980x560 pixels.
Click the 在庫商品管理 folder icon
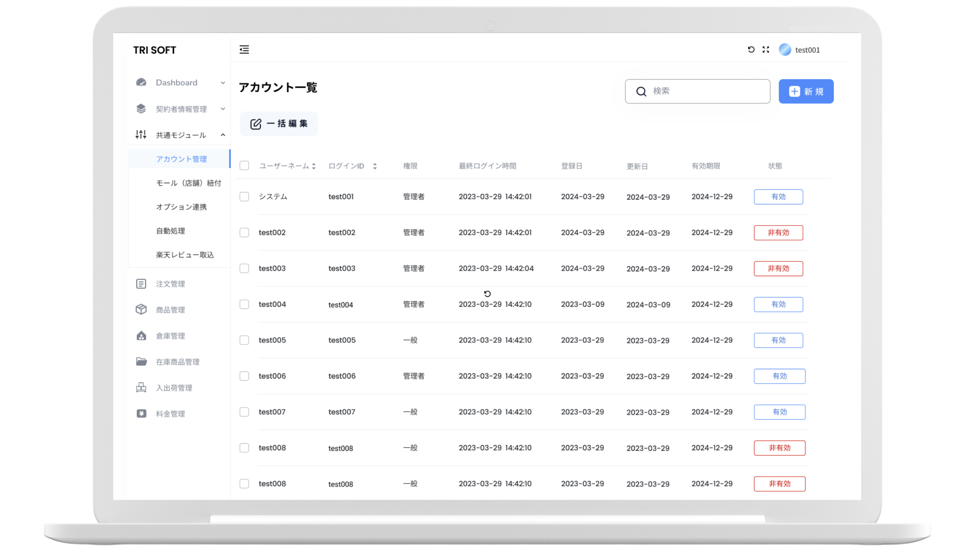141,361
